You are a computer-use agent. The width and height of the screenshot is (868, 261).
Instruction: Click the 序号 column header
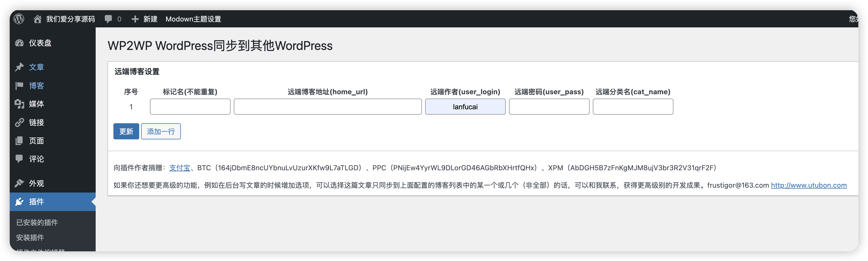[131, 92]
